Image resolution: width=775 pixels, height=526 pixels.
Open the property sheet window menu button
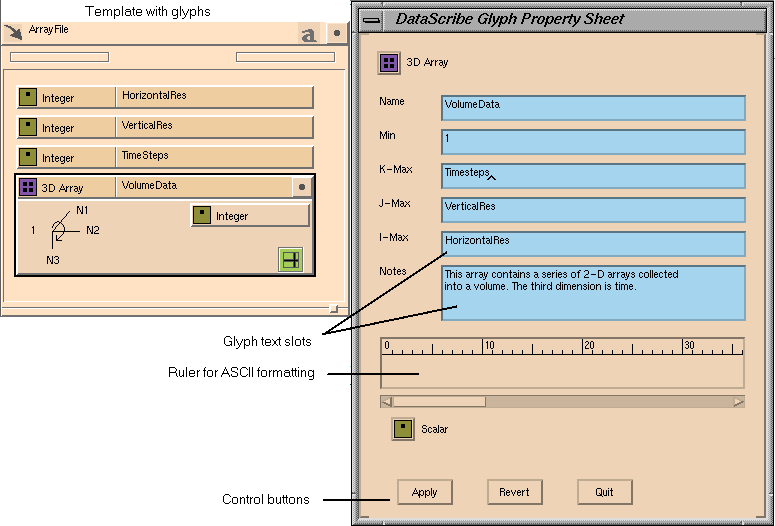371,19
